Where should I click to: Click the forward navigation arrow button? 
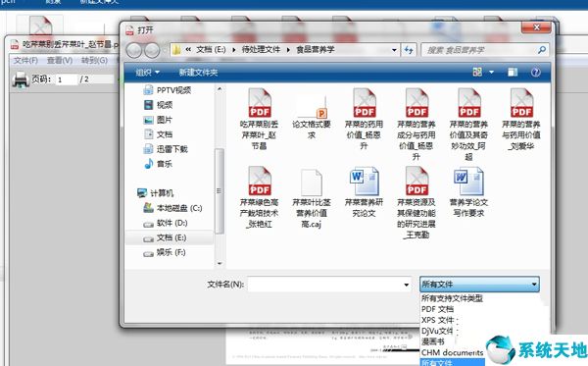click(152, 50)
